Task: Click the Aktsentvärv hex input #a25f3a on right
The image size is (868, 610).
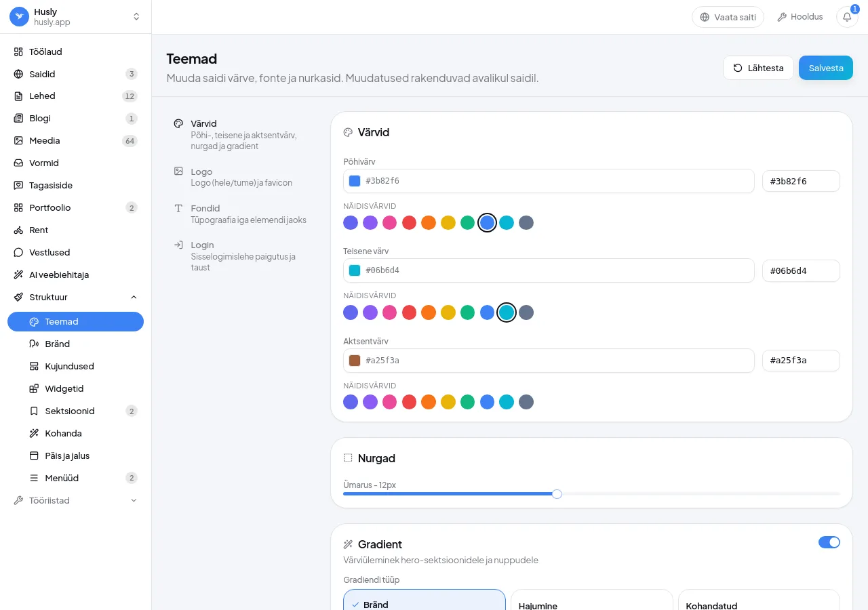Action: coord(801,361)
